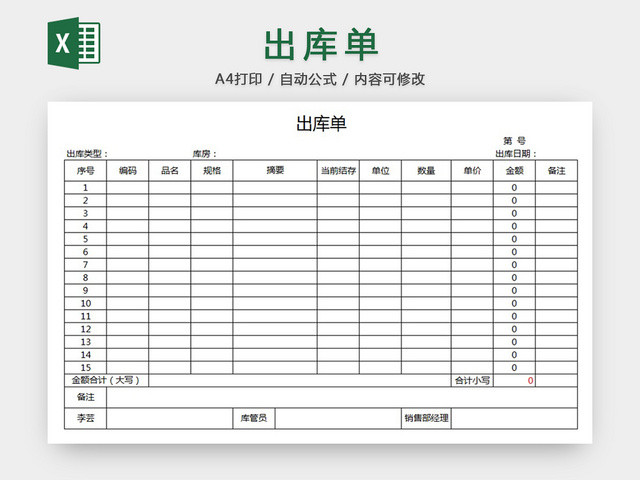This screenshot has width=640, height=480.
Task: Click row number 8 in 序号 column
Action: [85, 278]
